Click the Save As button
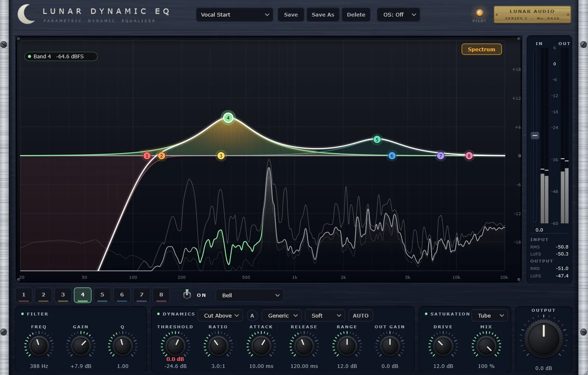The image size is (588, 375). tap(323, 14)
